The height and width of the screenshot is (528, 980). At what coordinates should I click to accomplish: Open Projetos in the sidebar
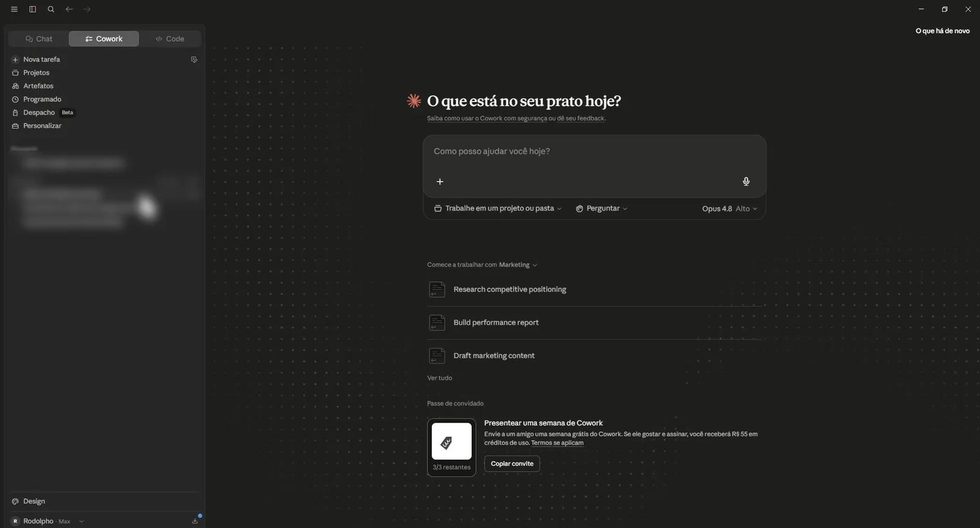coord(36,73)
